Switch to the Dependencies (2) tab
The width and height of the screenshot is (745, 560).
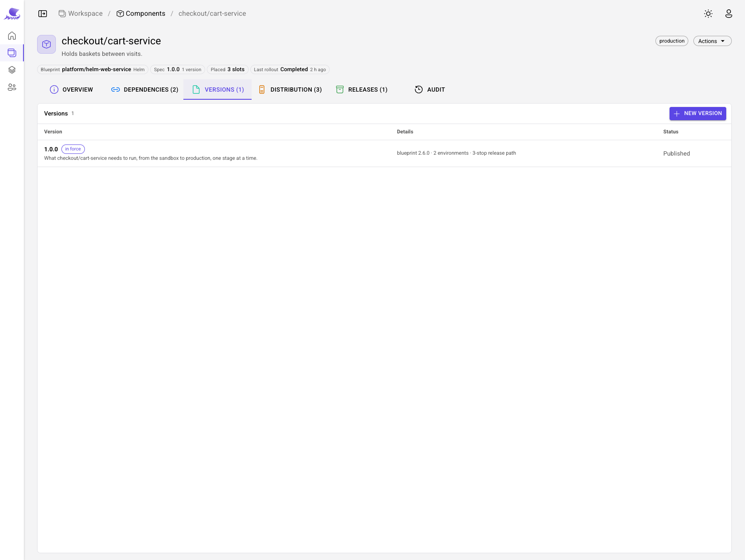point(145,89)
